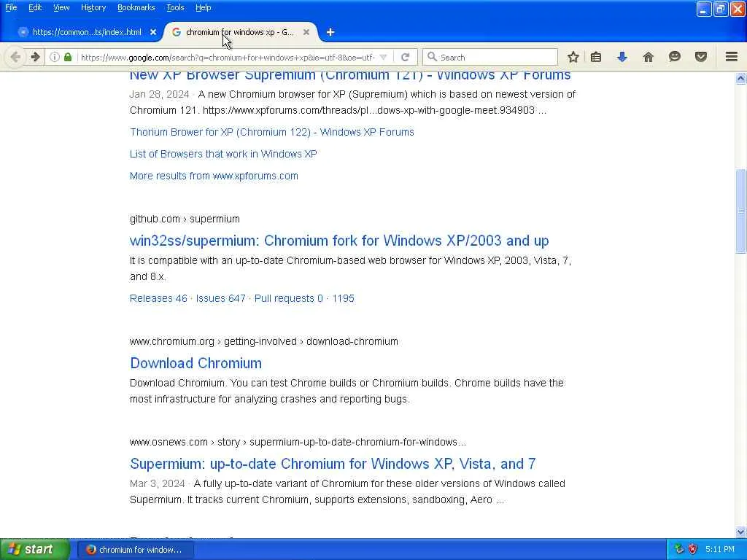Image resolution: width=747 pixels, height=560 pixels.
Task: Show bookmarks list icon in toolbar
Action: click(x=596, y=57)
